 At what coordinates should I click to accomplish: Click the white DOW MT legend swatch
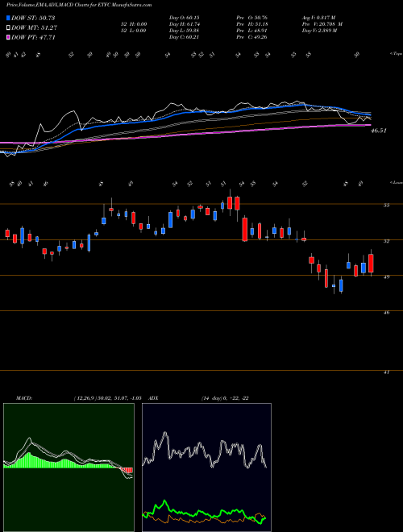coord(8,27)
